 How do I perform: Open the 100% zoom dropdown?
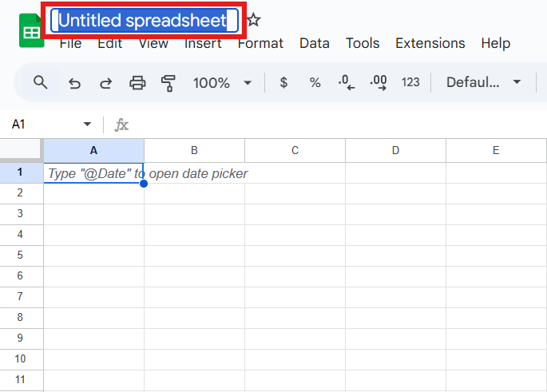(x=222, y=82)
